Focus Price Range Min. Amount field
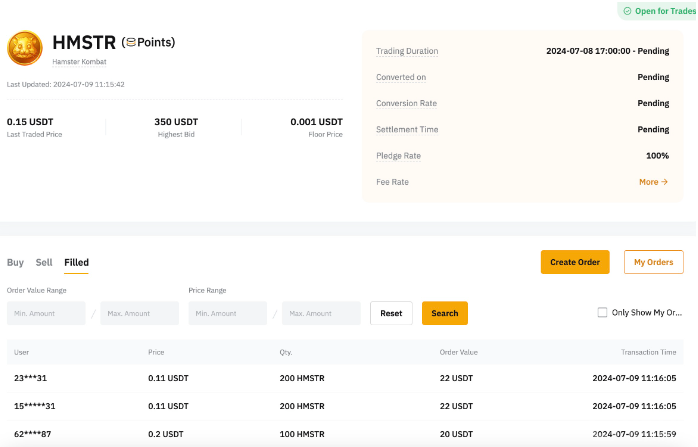Viewport: 698px width, 447px height. coord(227,313)
